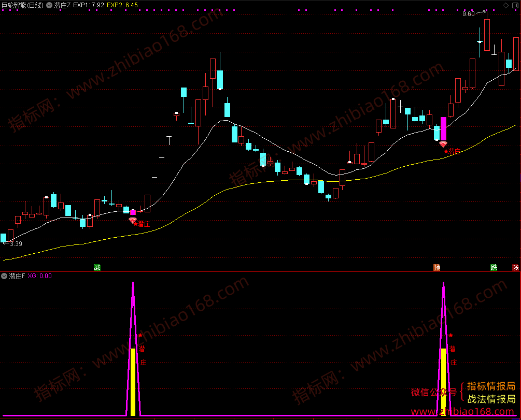Click the green 跌 marker at bottom
521x420 pixels.
pos(494,267)
